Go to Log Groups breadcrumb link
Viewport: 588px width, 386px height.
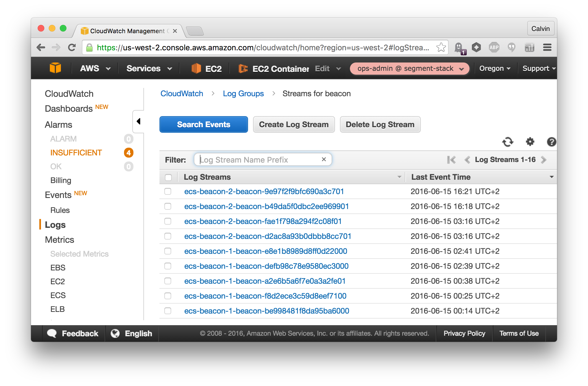pos(243,93)
